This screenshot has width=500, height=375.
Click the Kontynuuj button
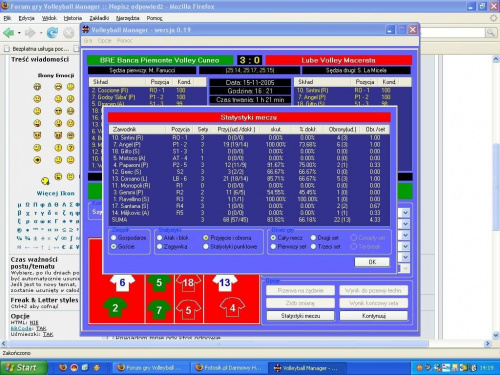click(x=374, y=316)
